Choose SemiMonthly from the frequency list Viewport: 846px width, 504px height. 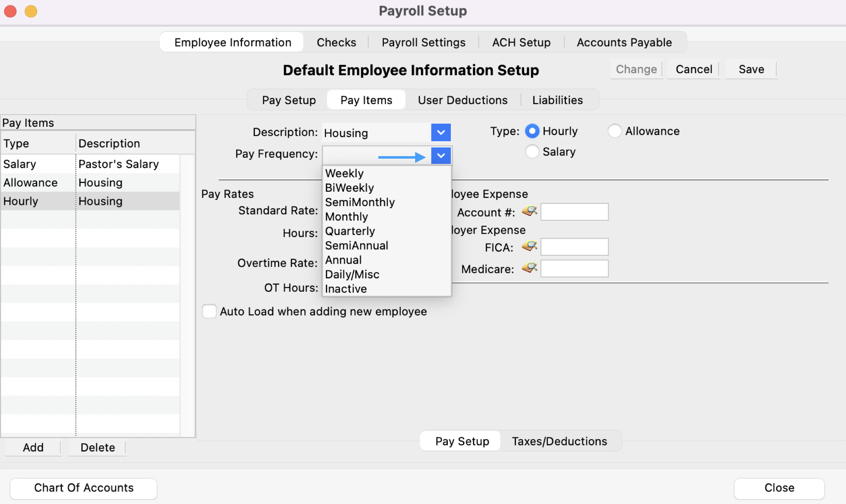tap(360, 202)
